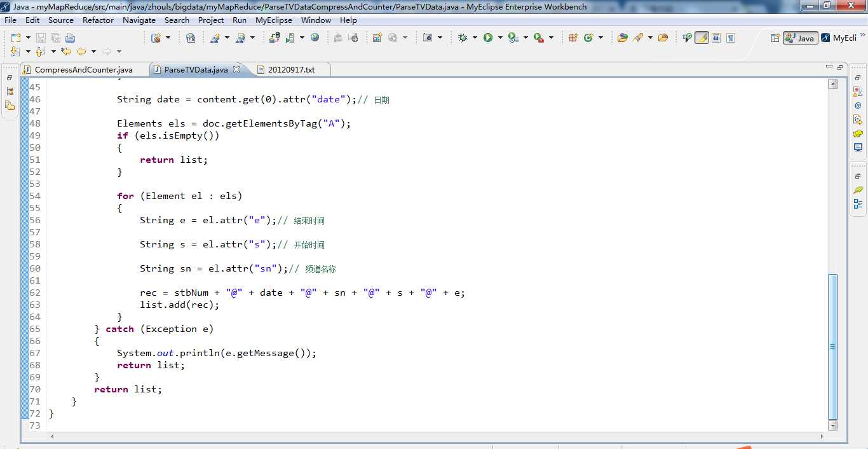Click the Previous Annotation up arrow icon
The height and width of the screenshot is (449, 868).
pyautogui.click(x=40, y=52)
